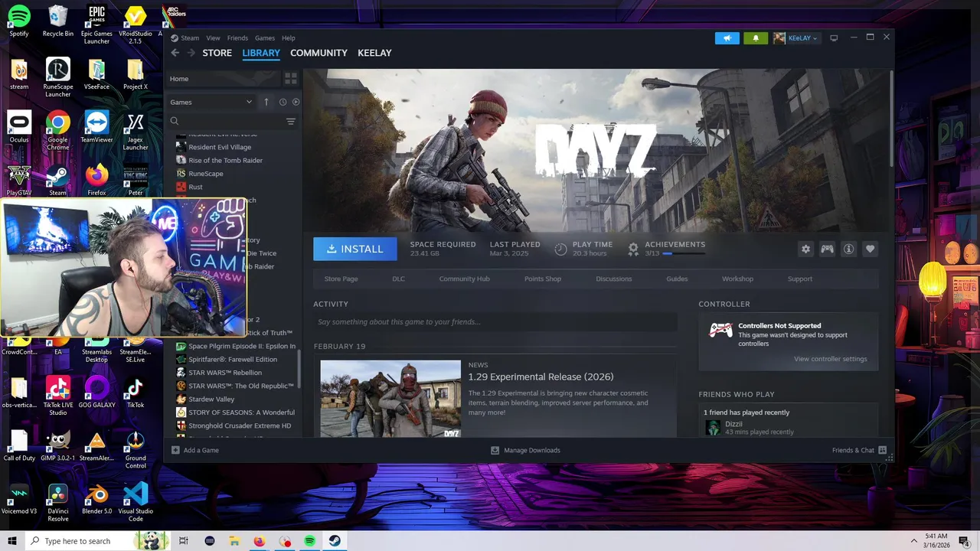Open DayZ Community Hub link

click(464, 279)
